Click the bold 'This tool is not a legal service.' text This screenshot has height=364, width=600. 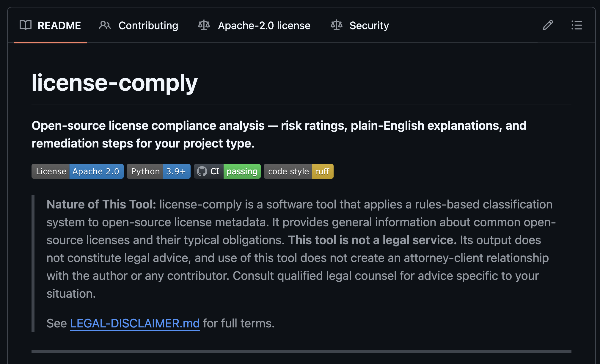(x=372, y=240)
